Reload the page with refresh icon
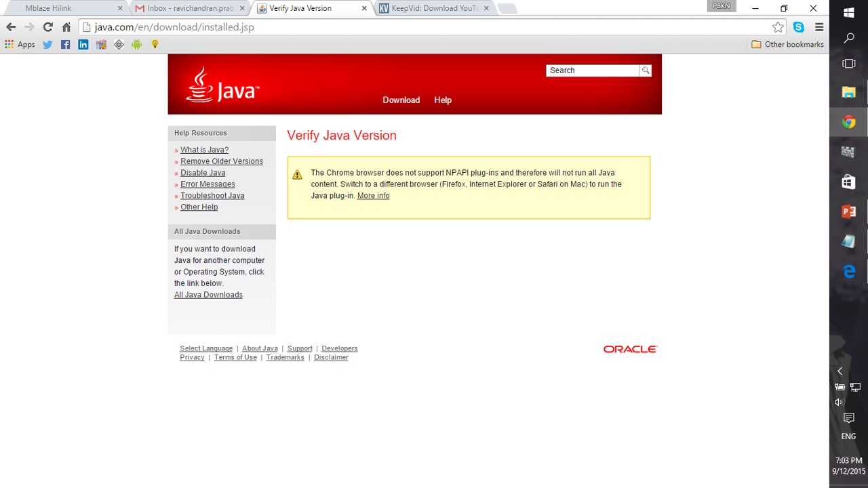The height and width of the screenshot is (488, 868). tap(47, 27)
